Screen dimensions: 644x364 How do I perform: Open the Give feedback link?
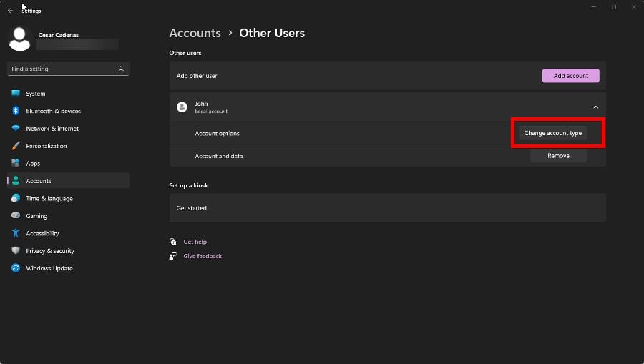203,256
